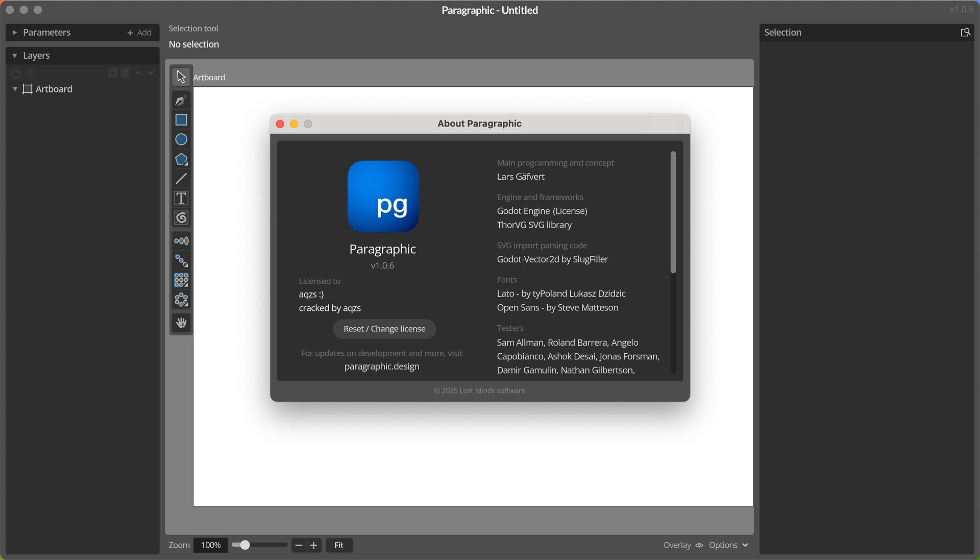Image resolution: width=980 pixels, height=560 pixels.
Task: Move layer down with the down chevron
Action: point(151,74)
